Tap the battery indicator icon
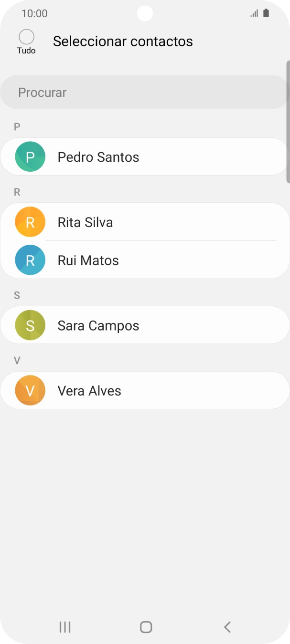 pos(265,13)
